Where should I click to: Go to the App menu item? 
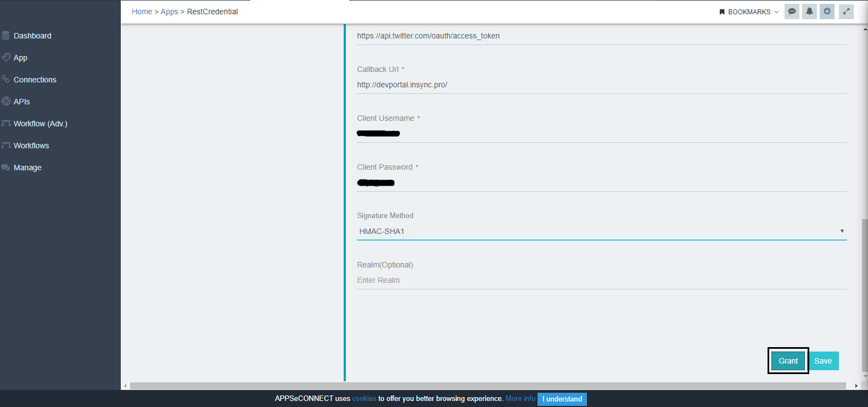pyautogui.click(x=20, y=58)
